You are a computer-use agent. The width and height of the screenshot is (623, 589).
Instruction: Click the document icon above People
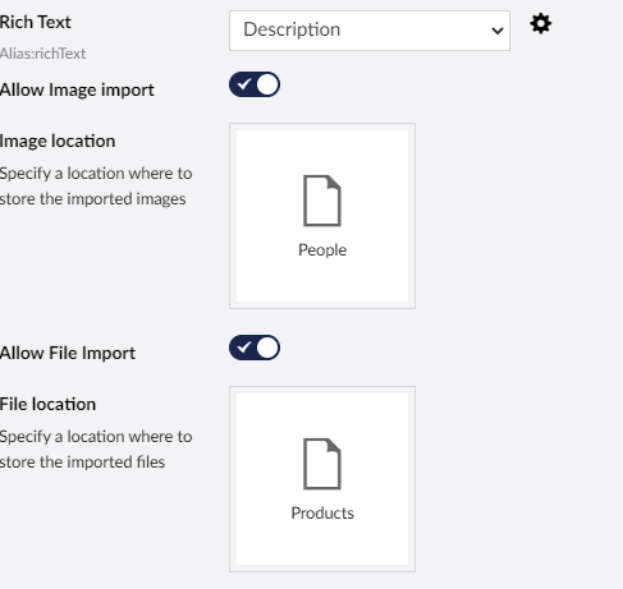pos(322,201)
